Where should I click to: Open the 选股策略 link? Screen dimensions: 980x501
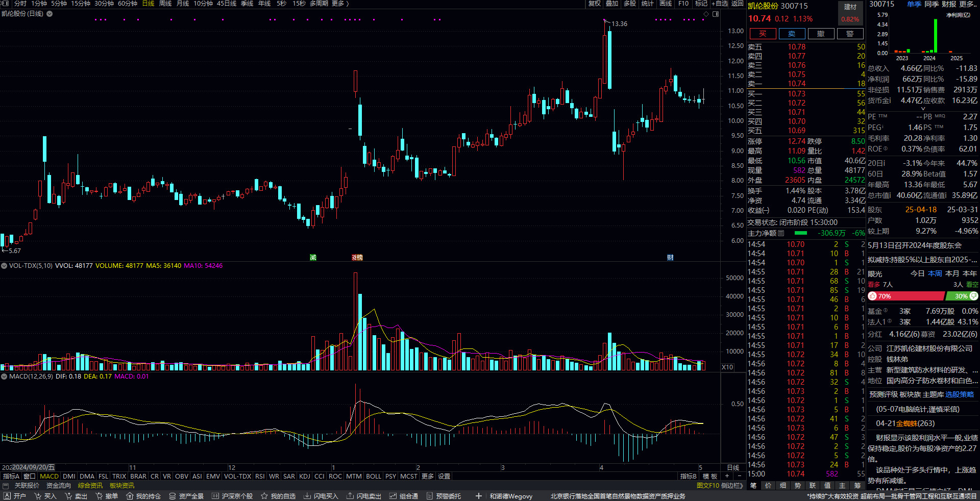pos(960,394)
